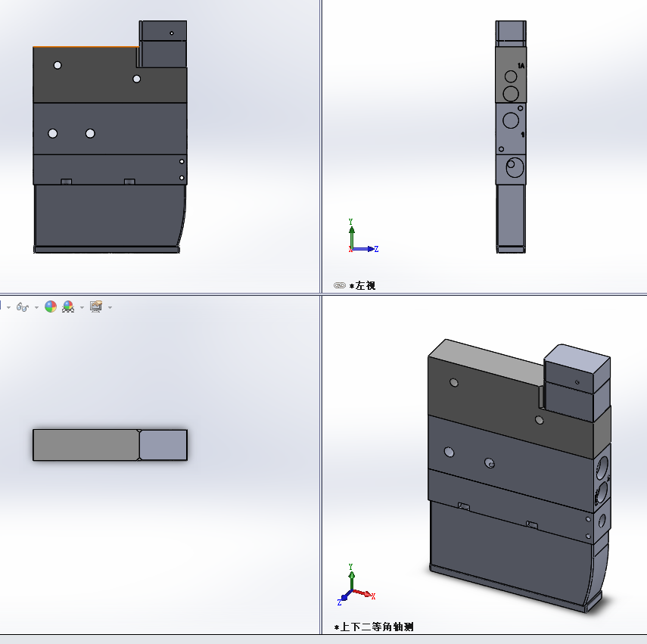
Task: Open the Edit Appearance color ball
Action: [51, 306]
